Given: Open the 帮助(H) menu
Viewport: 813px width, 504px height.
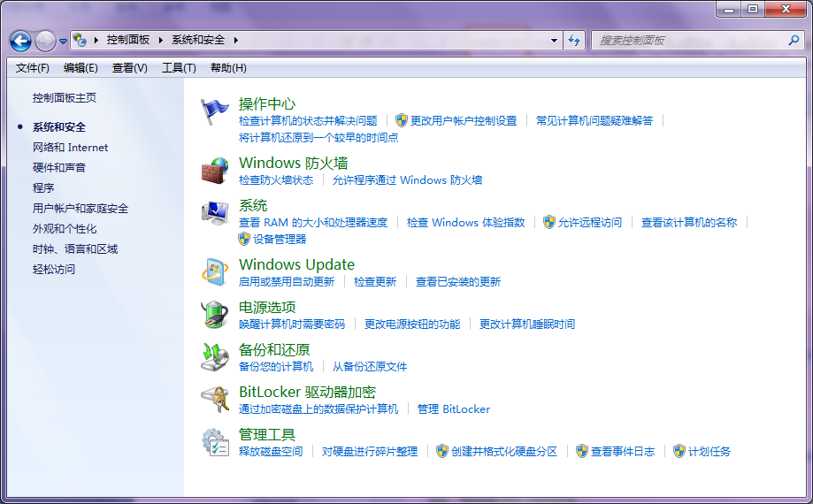Looking at the screenshot, I should pos(228,68).
